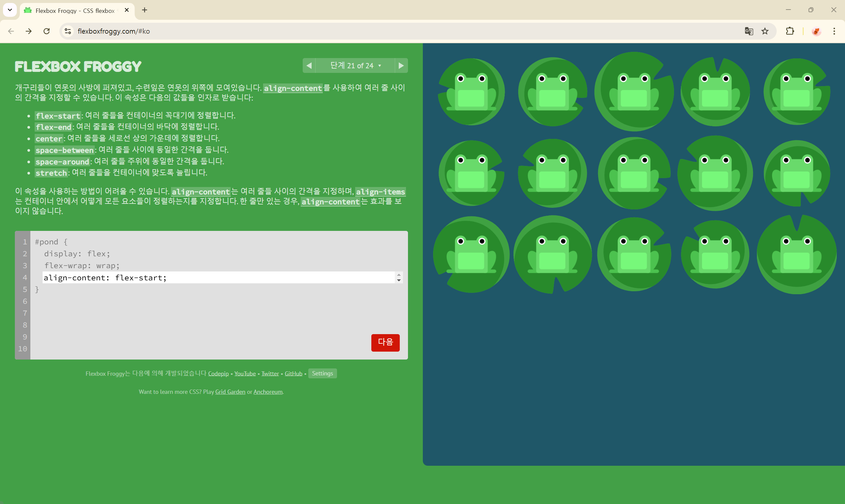The image size is (845, 504).
Task: View site information icon in address bar
Action: (68, 31)
